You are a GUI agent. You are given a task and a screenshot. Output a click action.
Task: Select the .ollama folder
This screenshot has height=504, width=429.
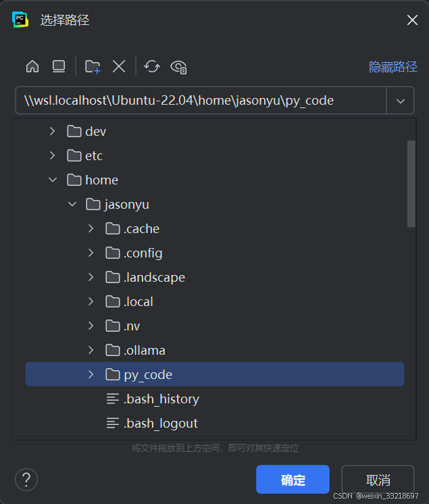(215, 350)
